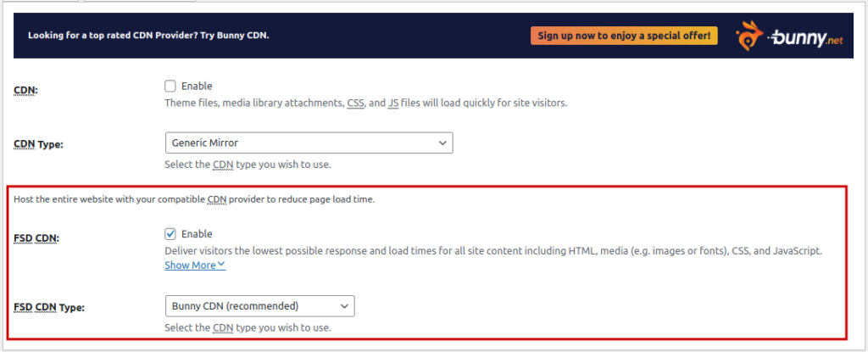The image size is (868, 352).
Task: Click the FSD CDN Type dropdown arrow
Action: point(343,305)
